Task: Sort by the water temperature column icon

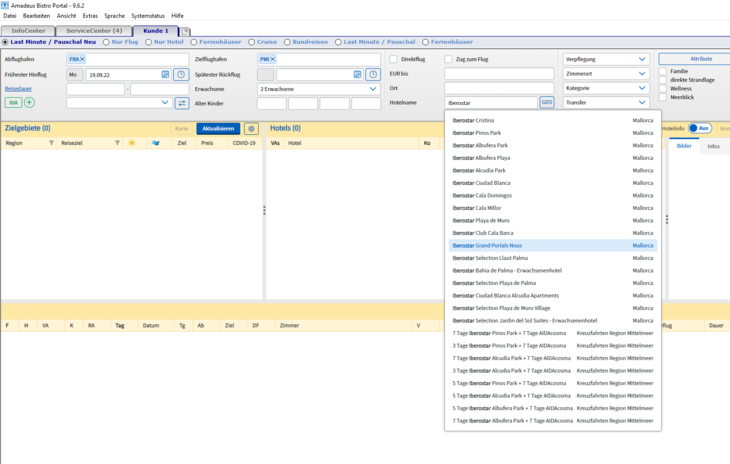Action: pyautogui.click(x=155, y=143)
